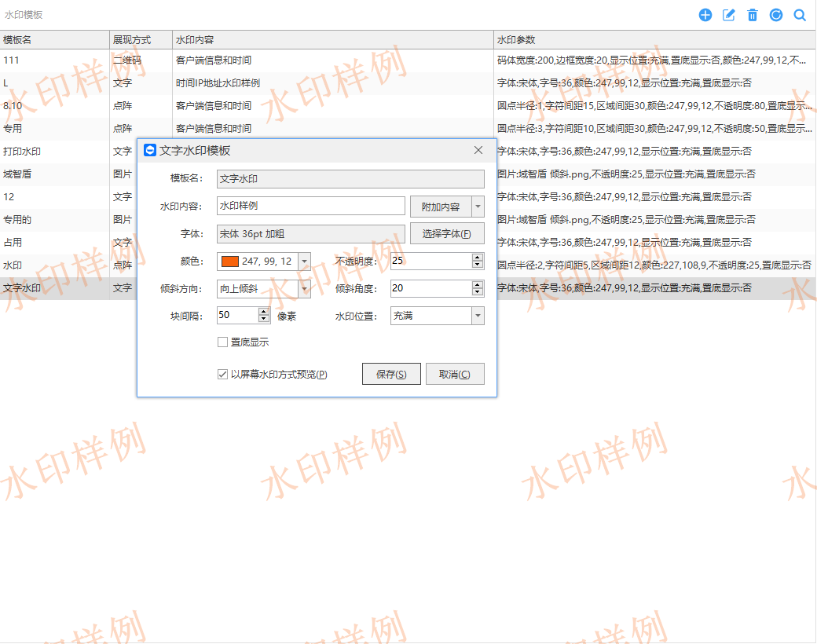Screen dimensions: 817x644
Task: Click the 倾斜角度 input field
Action: [x=431, y=288]
